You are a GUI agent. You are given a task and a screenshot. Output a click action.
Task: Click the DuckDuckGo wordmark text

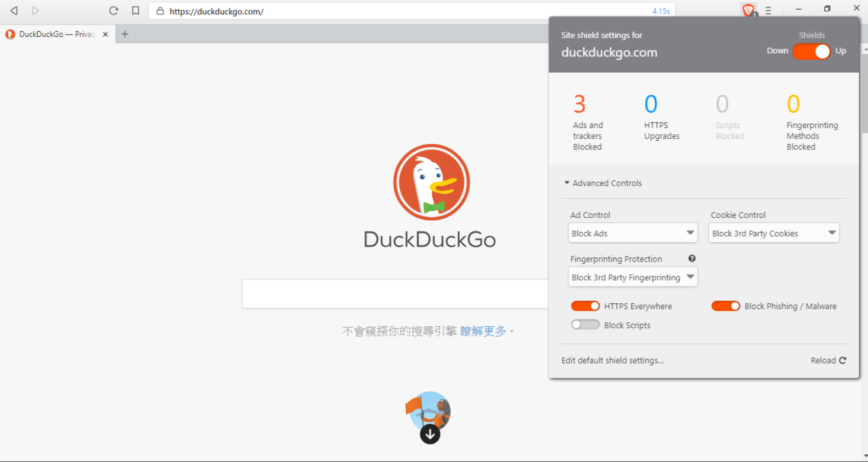tap(430, 240)
